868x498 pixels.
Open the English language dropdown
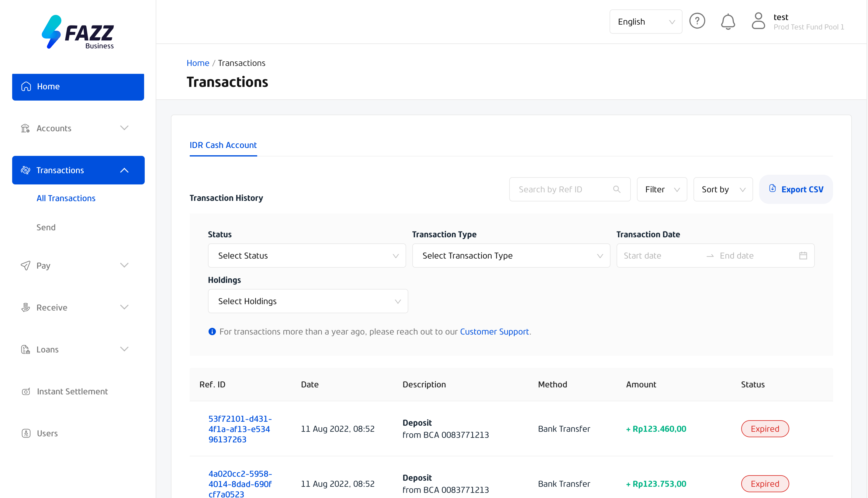coord(645,22)
